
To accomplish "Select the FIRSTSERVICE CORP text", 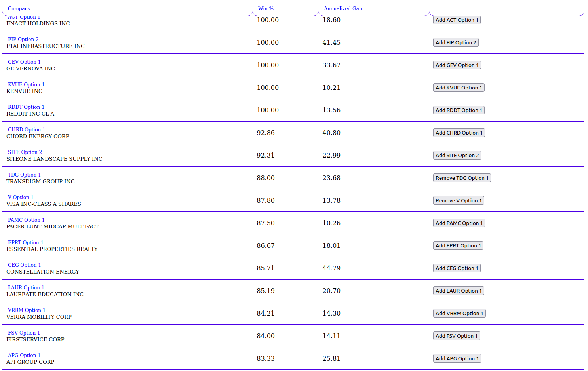I will coord(35,339).
